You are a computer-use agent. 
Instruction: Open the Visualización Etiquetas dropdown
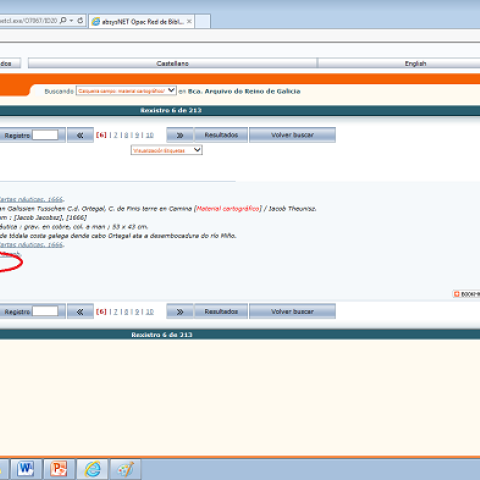[x=167, y=150]
